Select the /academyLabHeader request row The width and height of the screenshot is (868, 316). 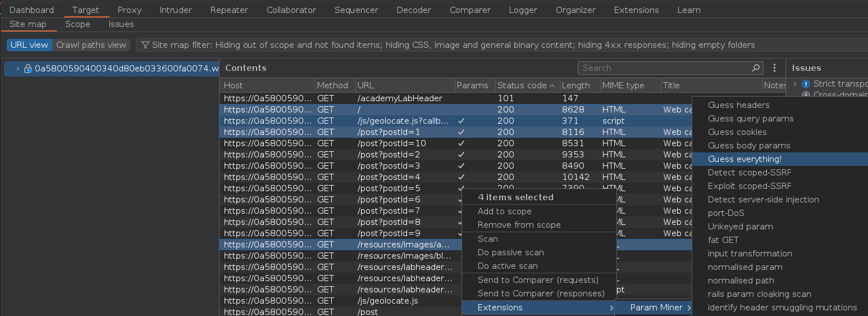coord(399,98)
